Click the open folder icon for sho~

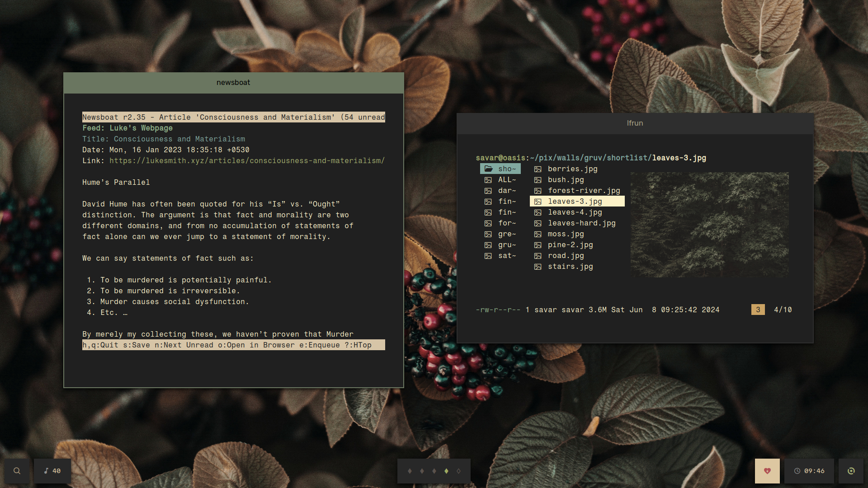(488, 169)
